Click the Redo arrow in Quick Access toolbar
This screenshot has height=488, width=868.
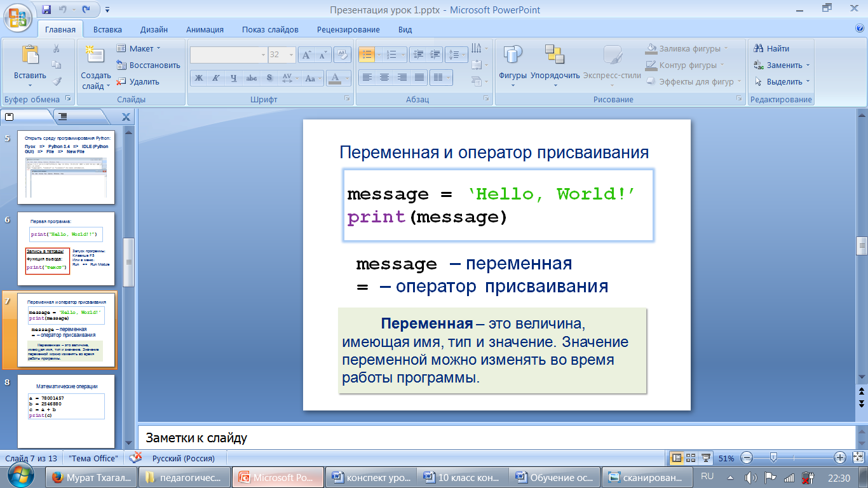[x=87, y=10]
